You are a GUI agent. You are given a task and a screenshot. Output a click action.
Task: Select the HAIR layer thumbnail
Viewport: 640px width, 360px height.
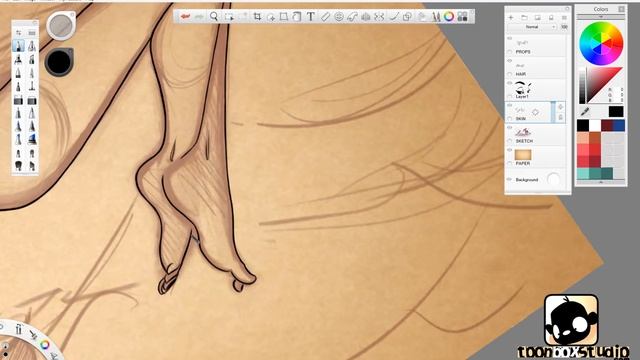(x=520, y=65)
